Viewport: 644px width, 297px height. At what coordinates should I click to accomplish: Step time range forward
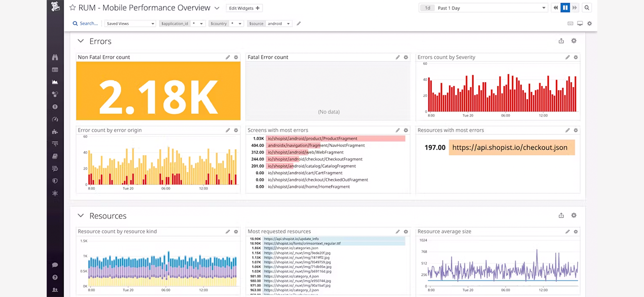pos(575,8)
